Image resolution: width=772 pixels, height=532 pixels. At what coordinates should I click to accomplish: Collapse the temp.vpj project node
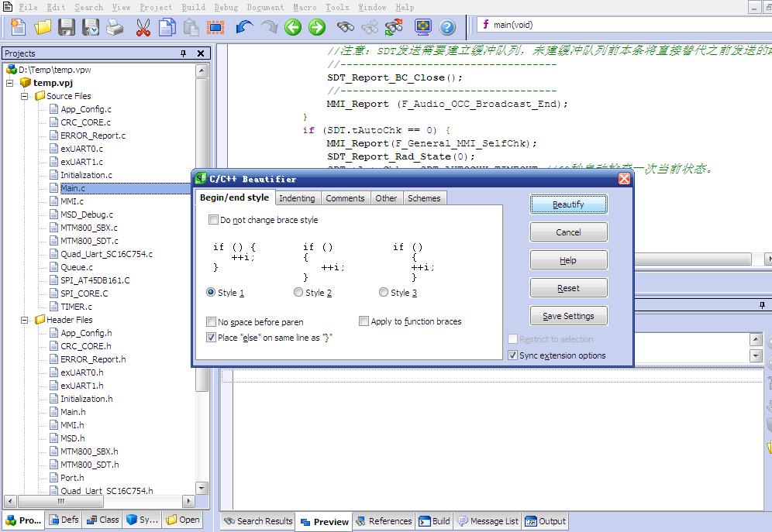[x=10, y=83]
